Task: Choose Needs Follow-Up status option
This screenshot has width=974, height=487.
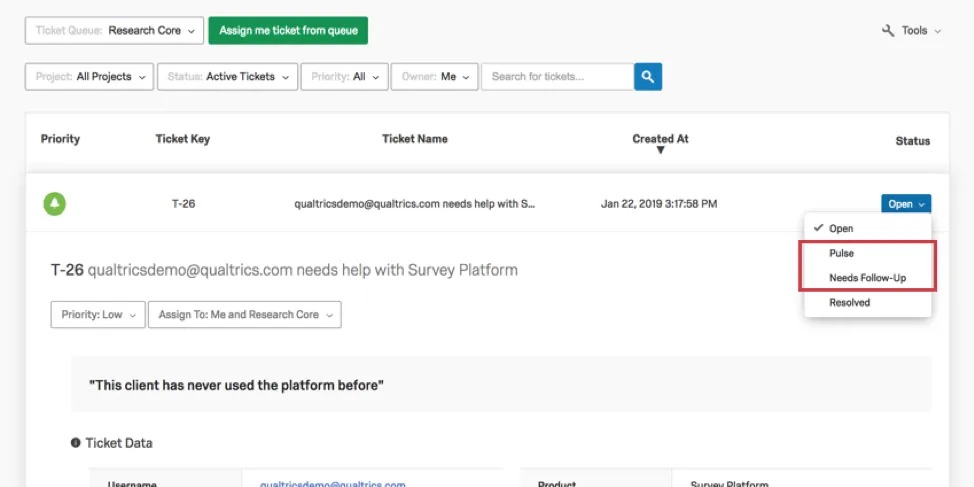Action: pos(867,278)
